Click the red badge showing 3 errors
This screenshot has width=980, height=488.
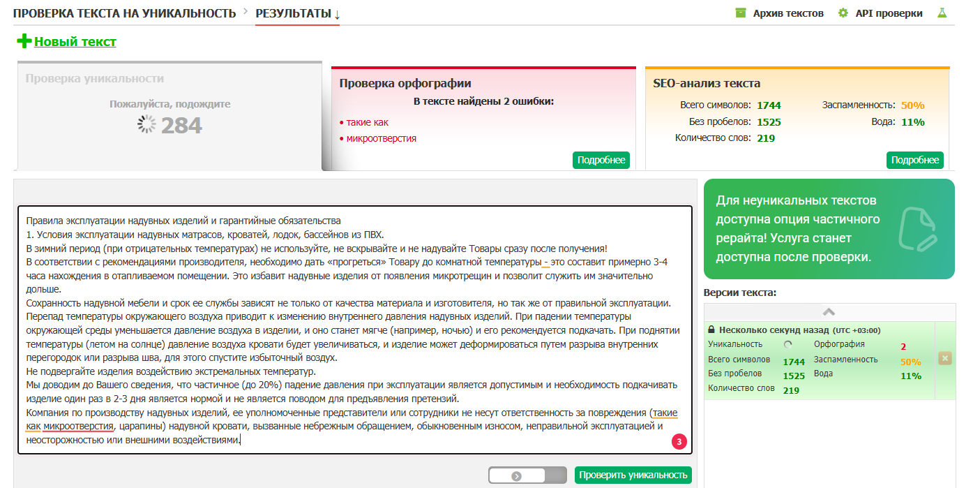pos(678,441)
